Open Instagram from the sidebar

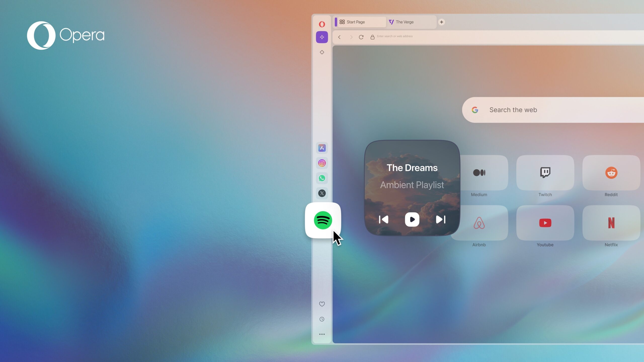tap(322, 163)
